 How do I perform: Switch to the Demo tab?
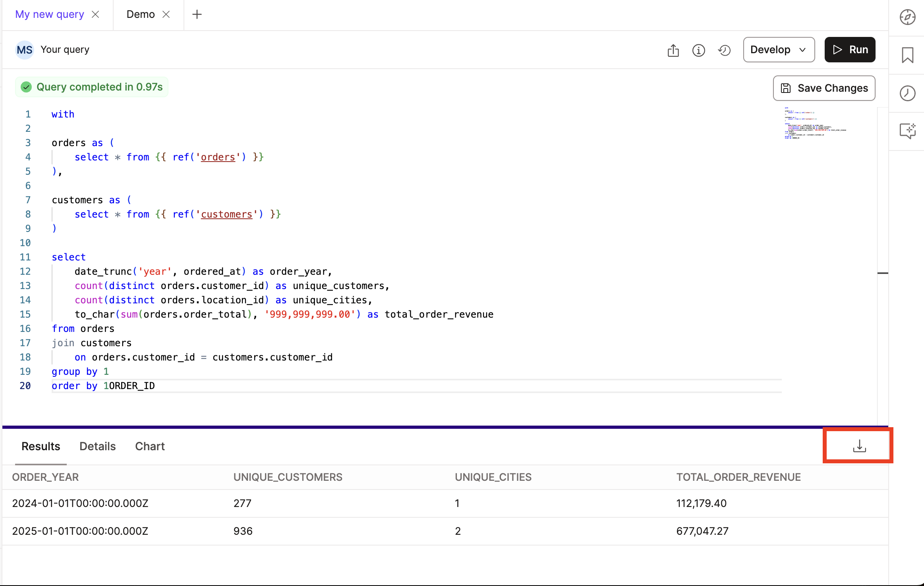click(141, 14)
